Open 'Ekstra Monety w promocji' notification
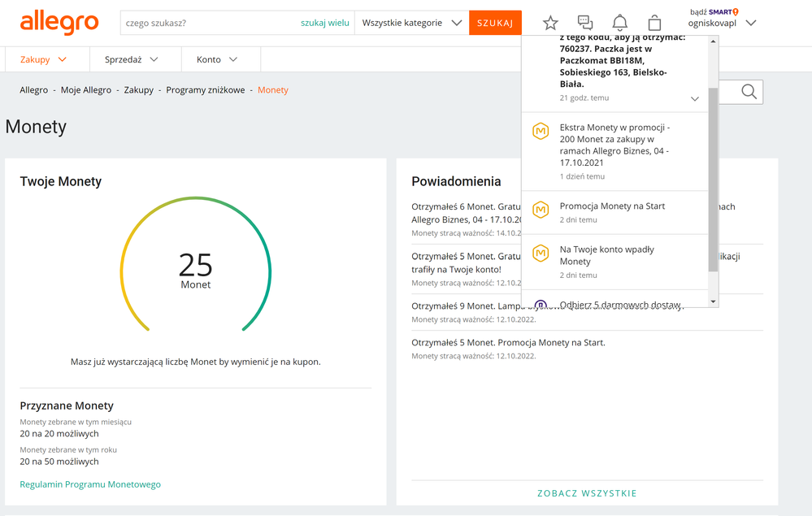812x516 pixels. coord(614,151)
